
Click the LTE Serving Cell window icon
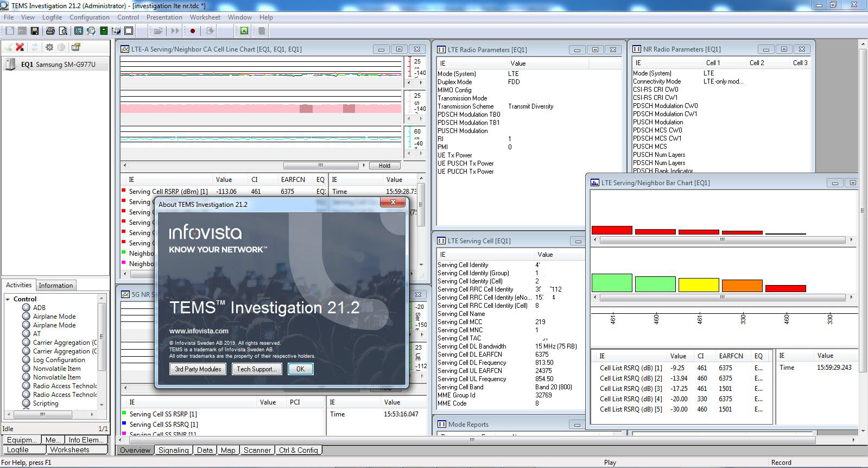pyautogui.click(x=441, y=241)
